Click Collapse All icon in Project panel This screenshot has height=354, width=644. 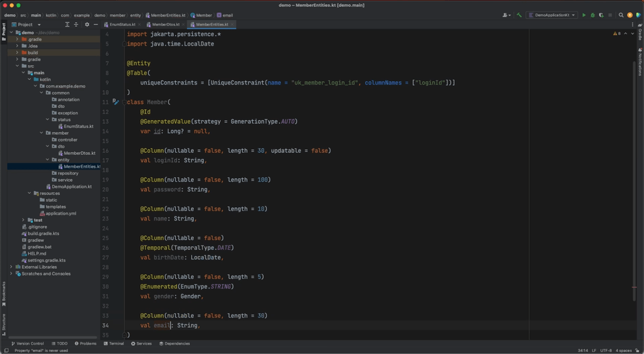point(76,25)
